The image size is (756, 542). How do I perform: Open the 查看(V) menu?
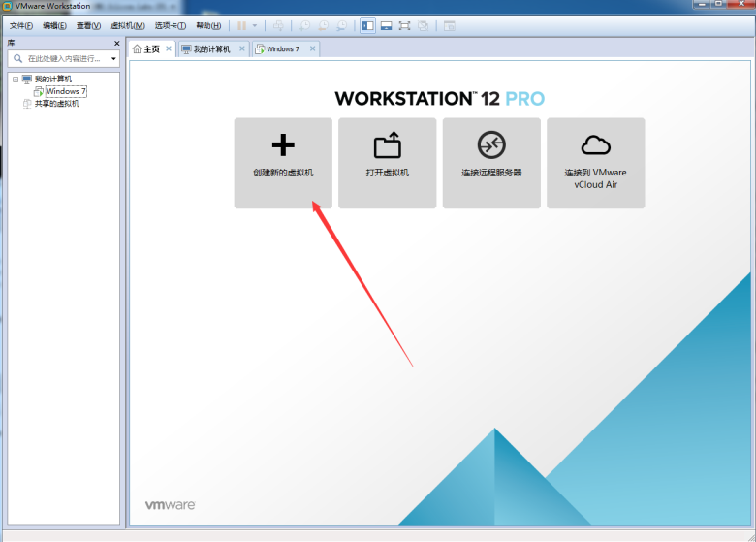[x=88, y=26]
